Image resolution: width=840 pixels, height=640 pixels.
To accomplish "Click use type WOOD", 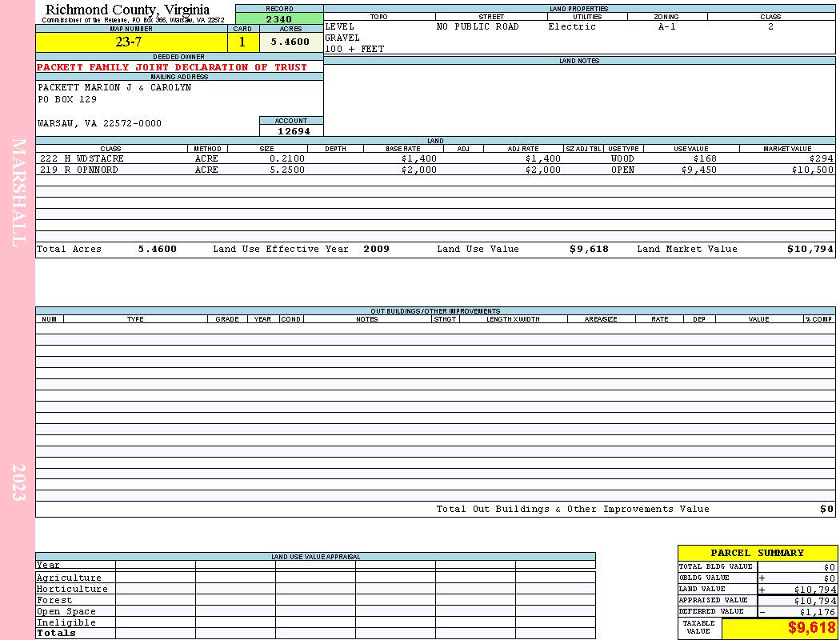I will pyautogui.click(x=622, y=159).
